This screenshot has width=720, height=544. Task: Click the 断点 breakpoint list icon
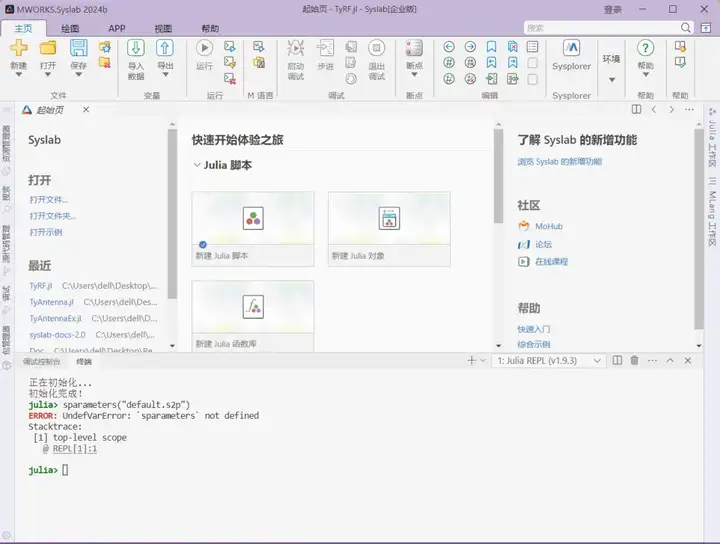[414, 48]
